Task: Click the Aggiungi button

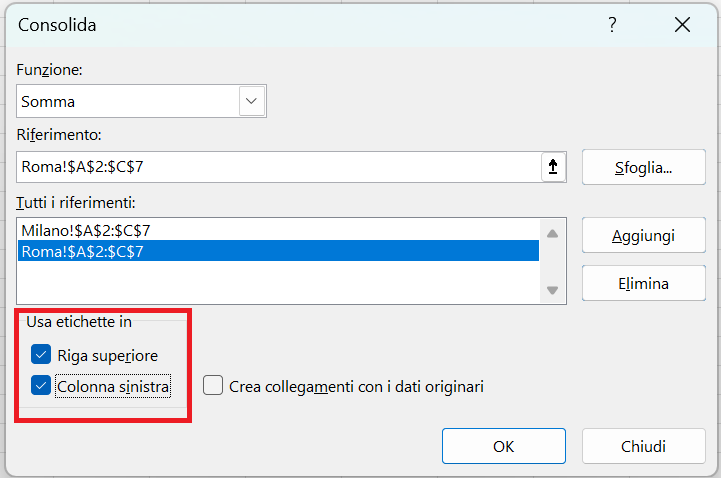Action: tap(643, 235)
